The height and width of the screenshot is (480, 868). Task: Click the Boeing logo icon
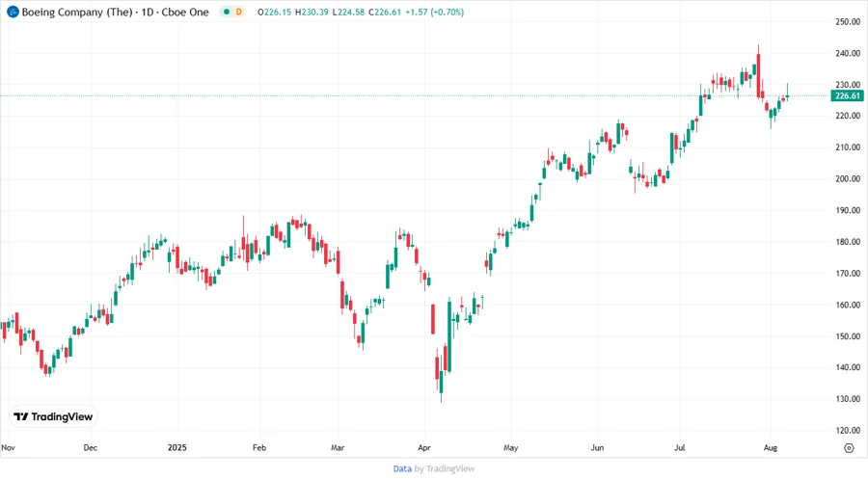pos(13,12)
